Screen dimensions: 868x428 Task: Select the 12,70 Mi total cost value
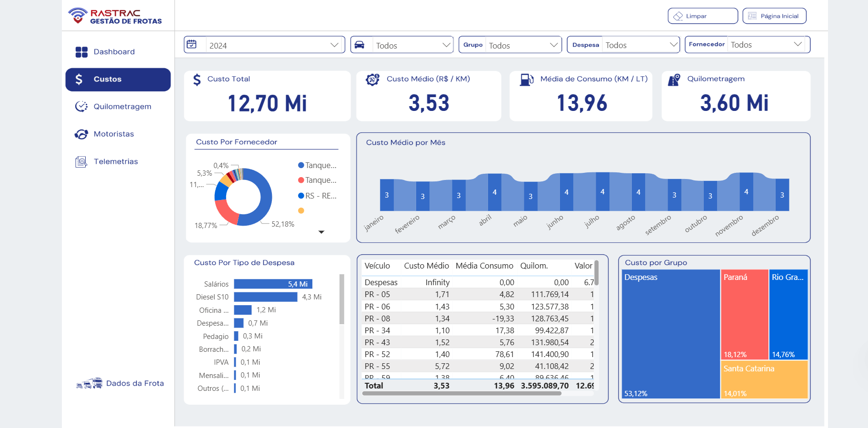point(267,103)
